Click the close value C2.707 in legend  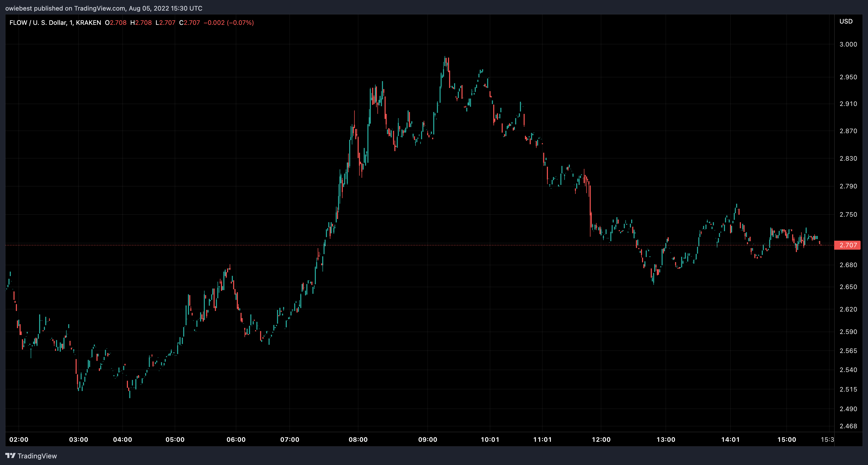(189, 22)
